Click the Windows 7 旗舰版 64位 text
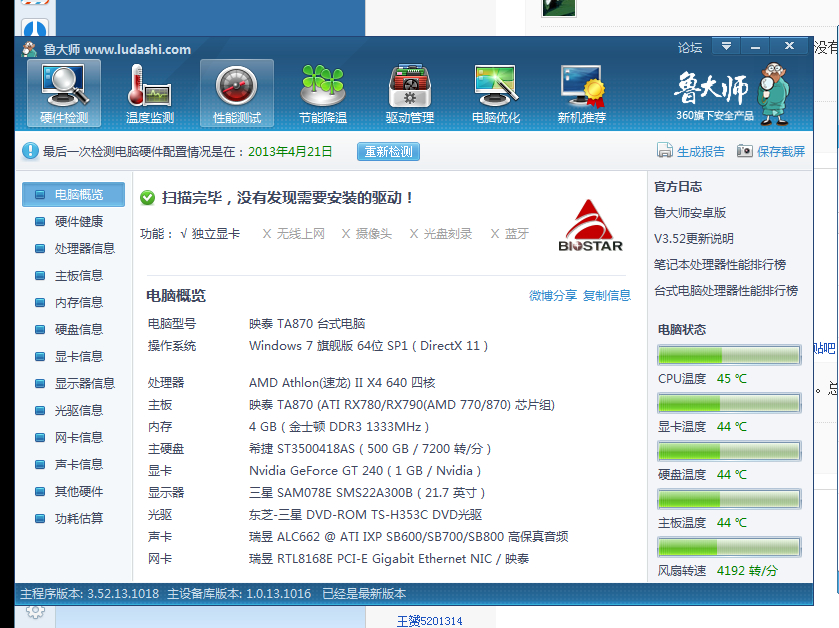 [368, 346]
